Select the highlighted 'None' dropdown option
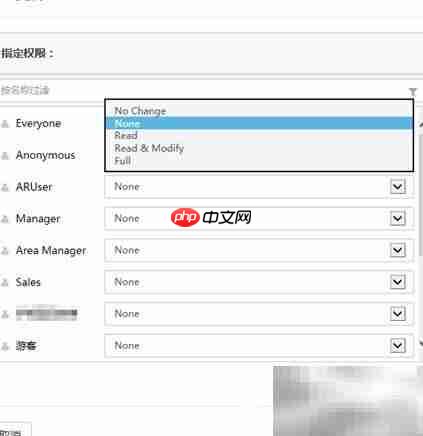Image resolution: width=423 pixels, height=436 pixels. click(259, 123)
